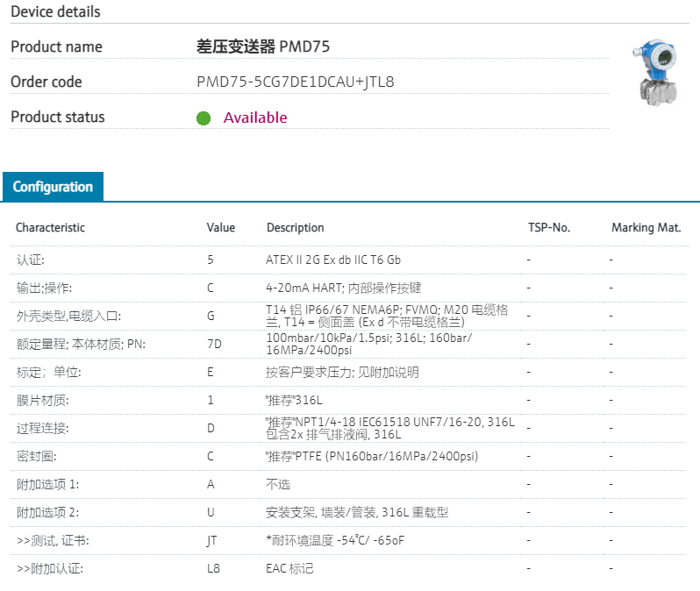The height and width of the screenshot is (591, 700).
Task: Click the Characteristic column header
Action: (50, 227)
